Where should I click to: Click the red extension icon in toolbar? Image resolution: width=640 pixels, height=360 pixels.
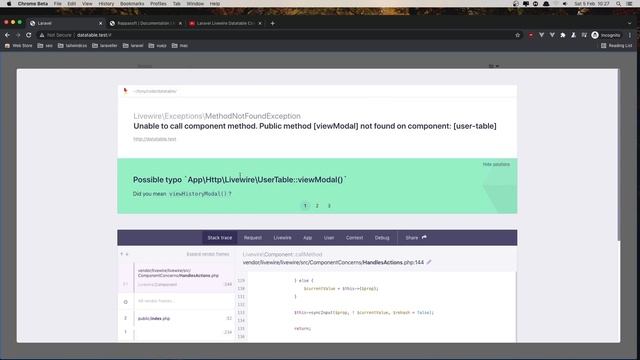[x=531, y=35]
